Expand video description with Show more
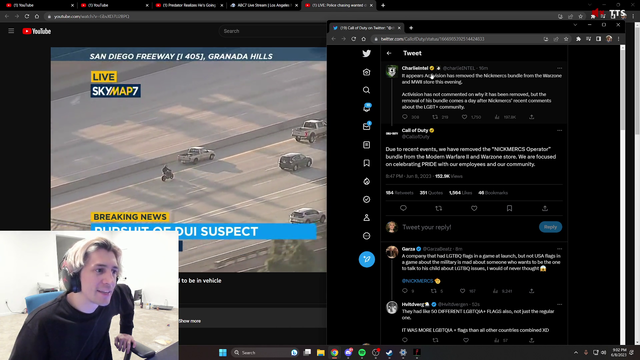Image resolution: width=640 pixels, height=360 pixels. tap(190, 321)
